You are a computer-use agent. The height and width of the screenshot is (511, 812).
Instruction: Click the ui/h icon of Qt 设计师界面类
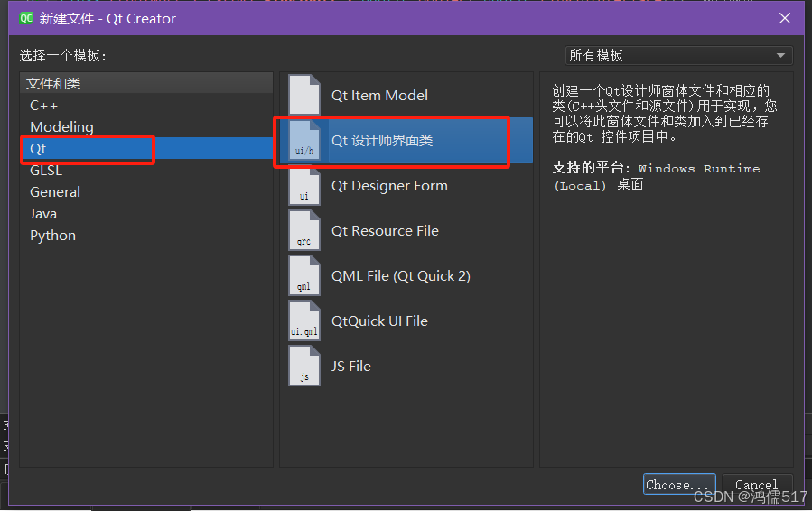pos(304,140)
